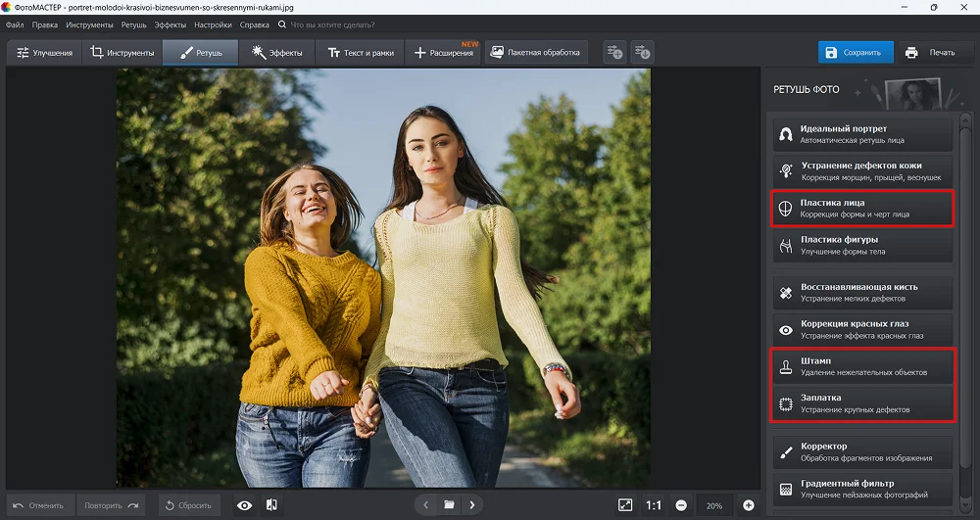Click the plus button to zoom in

pyautogui.click(x=749, y=505)
